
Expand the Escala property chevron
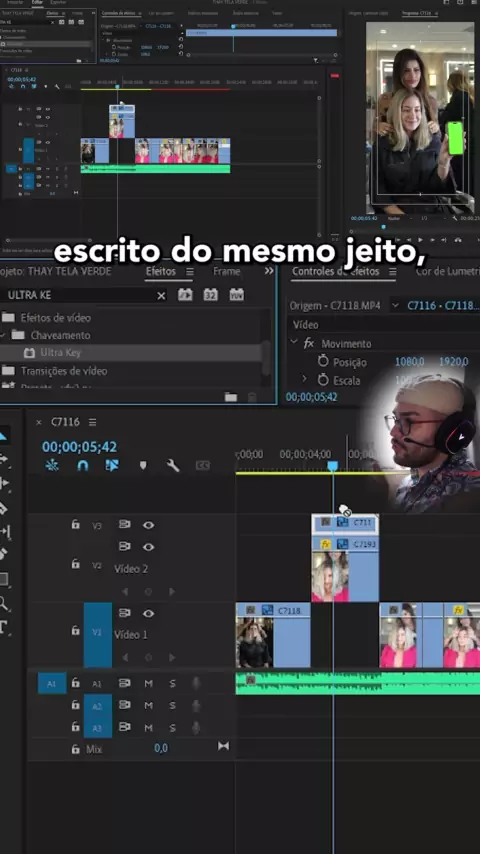tap(304, 379)
